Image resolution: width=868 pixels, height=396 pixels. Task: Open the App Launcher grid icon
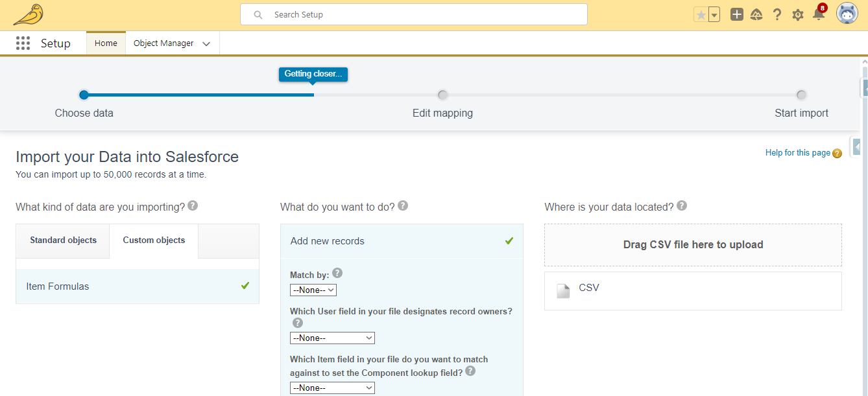pos(23,43)
